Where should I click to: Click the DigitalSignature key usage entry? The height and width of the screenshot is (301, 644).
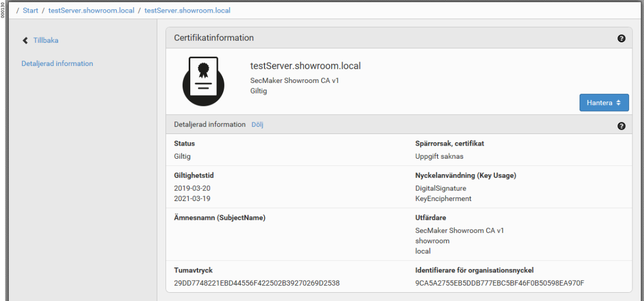point(441,188)
